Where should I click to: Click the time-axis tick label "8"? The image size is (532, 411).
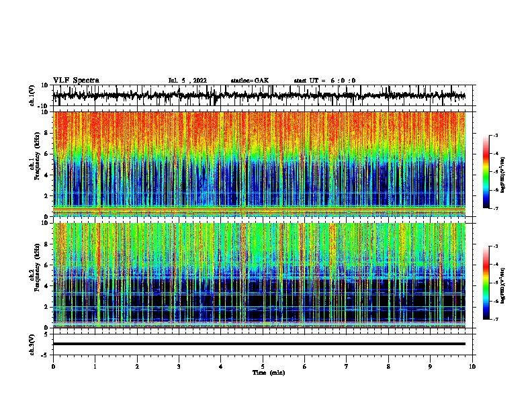388,367
